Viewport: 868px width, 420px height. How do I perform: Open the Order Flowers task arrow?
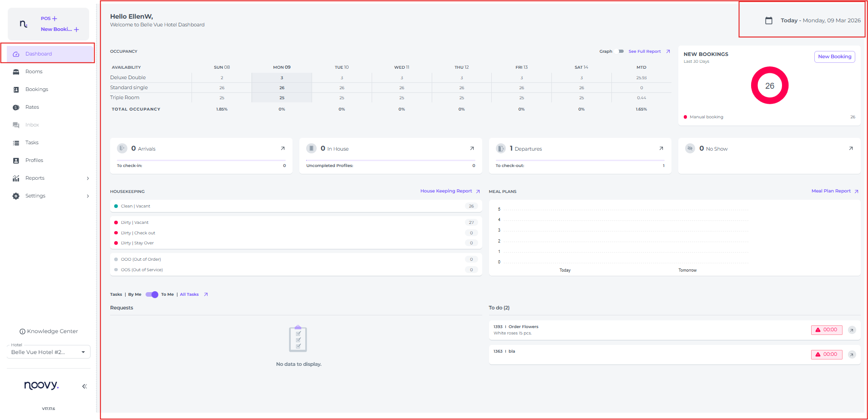coord(852,330)
